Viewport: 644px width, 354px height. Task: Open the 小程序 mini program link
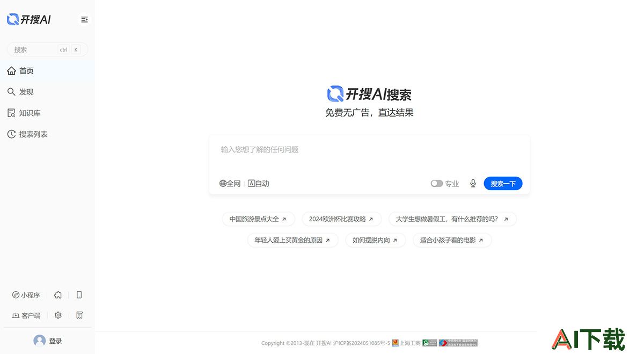[26, 295]
